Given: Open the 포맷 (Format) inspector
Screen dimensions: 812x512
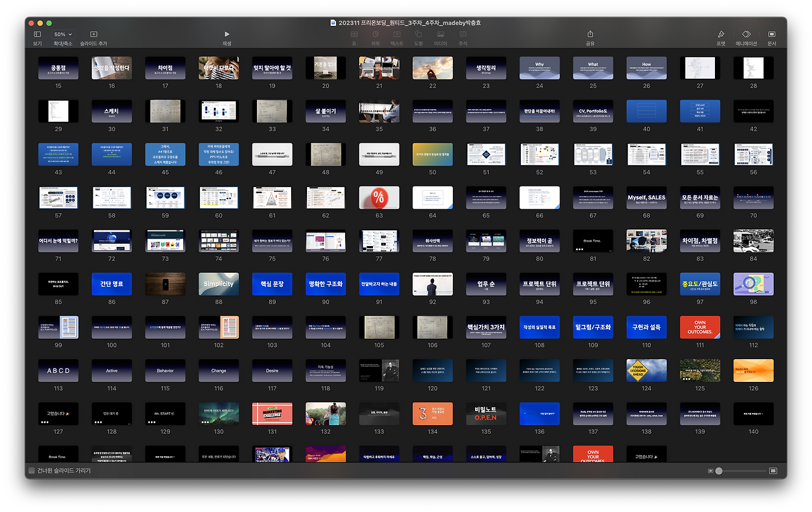Looking at the screenshot, I should [721, 34].
